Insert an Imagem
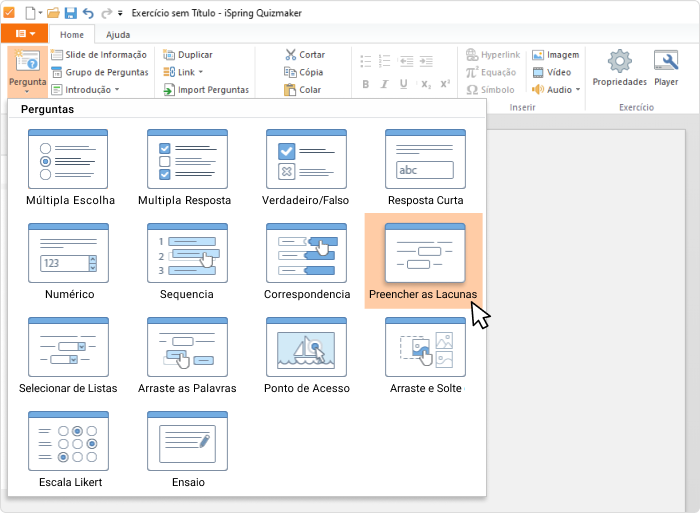Image resolution: width=700 pixels, height=513 pixels. point(555,55)
